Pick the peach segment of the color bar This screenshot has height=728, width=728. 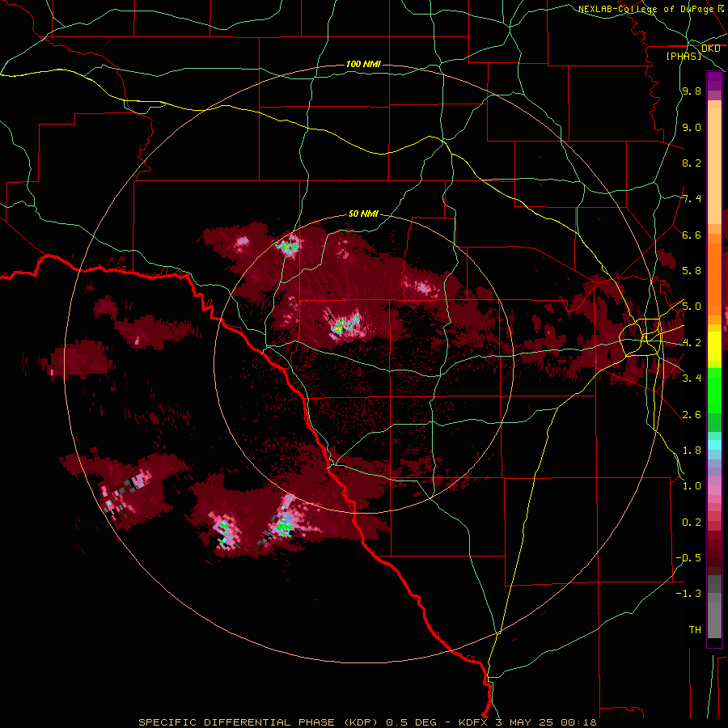714,167
